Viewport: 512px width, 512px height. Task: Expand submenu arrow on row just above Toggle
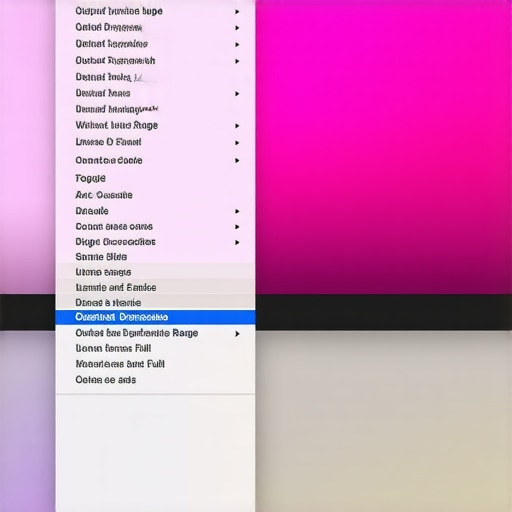[237, 161]
